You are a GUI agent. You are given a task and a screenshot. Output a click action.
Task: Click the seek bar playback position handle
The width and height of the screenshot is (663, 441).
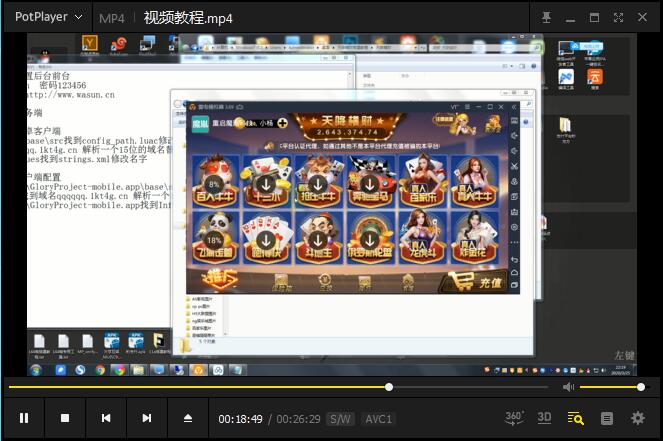click(x=389, y=387)
